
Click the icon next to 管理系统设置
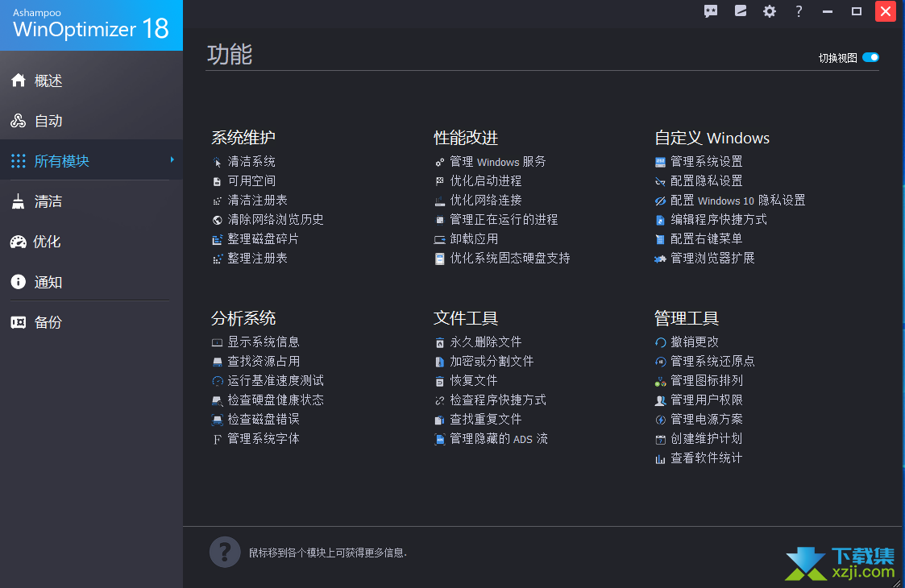point(660,162)
